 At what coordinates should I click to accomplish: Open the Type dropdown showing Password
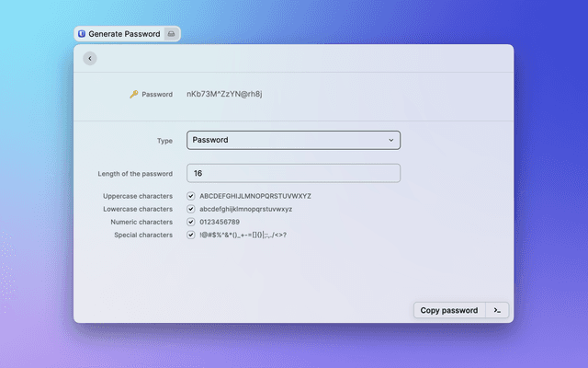[293, 140]
